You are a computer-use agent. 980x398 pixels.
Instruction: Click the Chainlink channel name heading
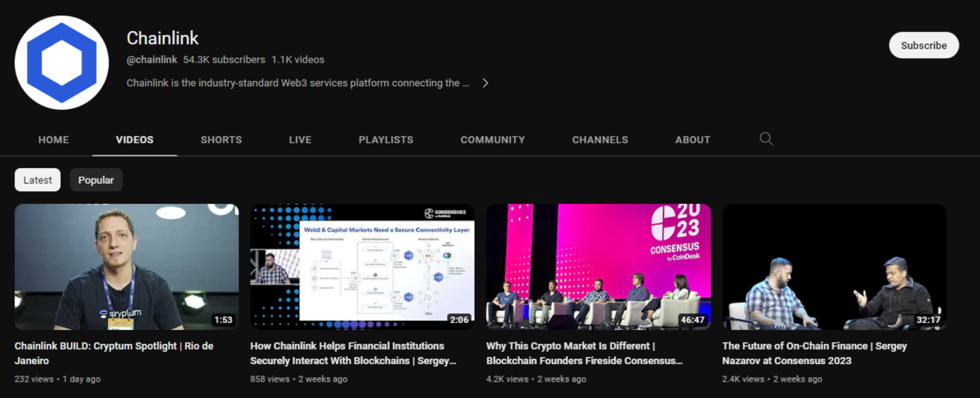coord(163,38)
